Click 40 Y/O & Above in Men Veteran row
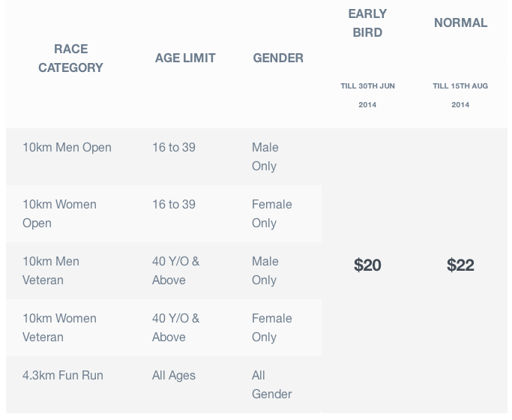The width and height of the screenshot is (512, 420). coord(175,271)
